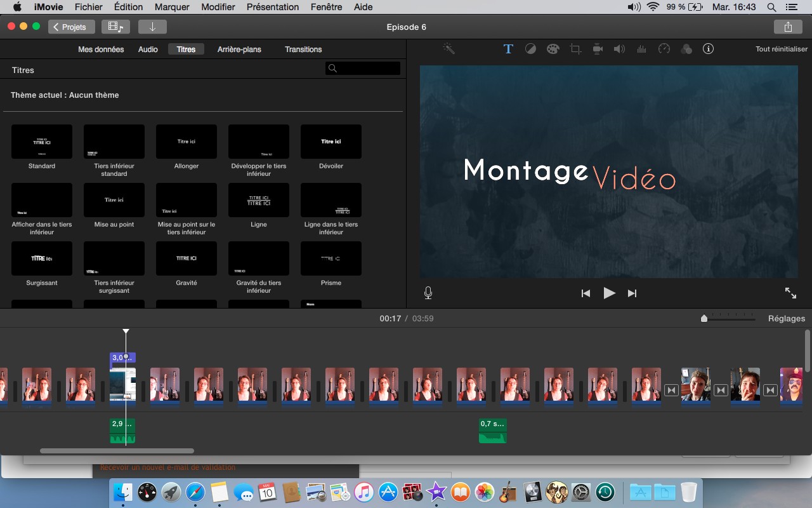
Task: Play the video preview
Action: (x=609, y=293)
